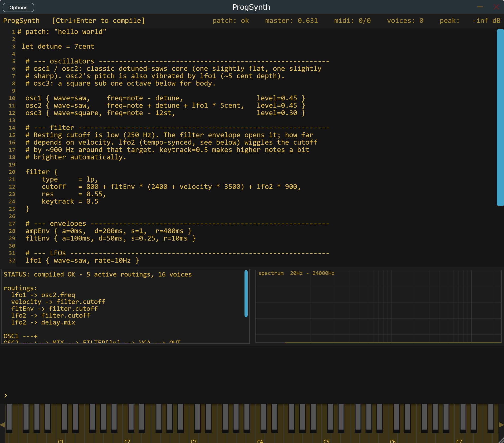Click the ProgSynth label in header bar
The width and height of the screenshot is (504, 443).
pyautogui.click(x=21, y=21)
